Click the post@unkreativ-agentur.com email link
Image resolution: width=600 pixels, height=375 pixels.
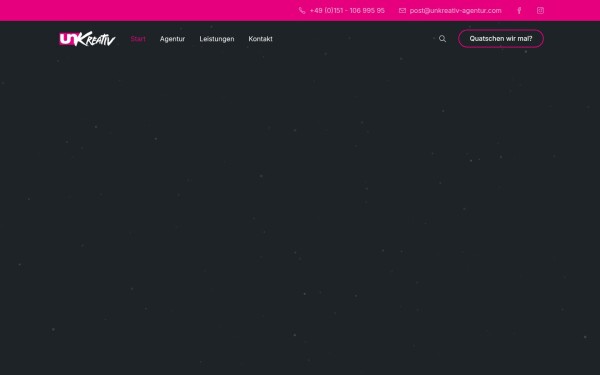(x=455, y=11)
